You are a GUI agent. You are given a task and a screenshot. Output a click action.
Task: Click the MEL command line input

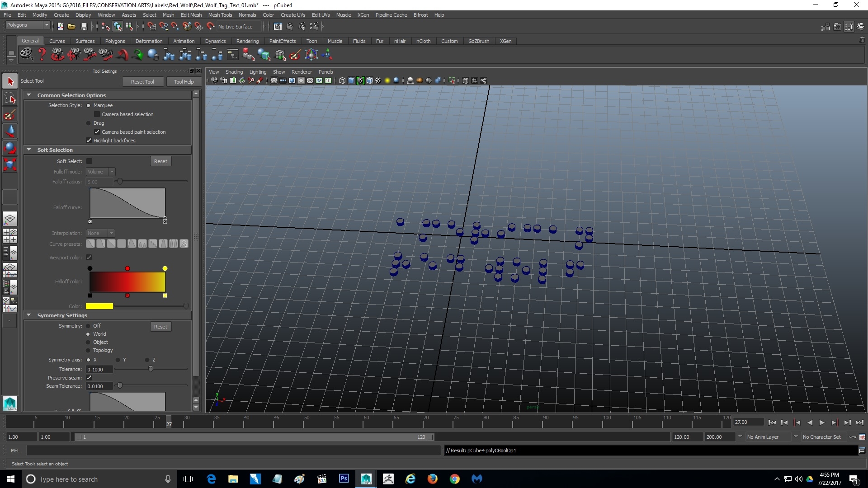(233, 450)
